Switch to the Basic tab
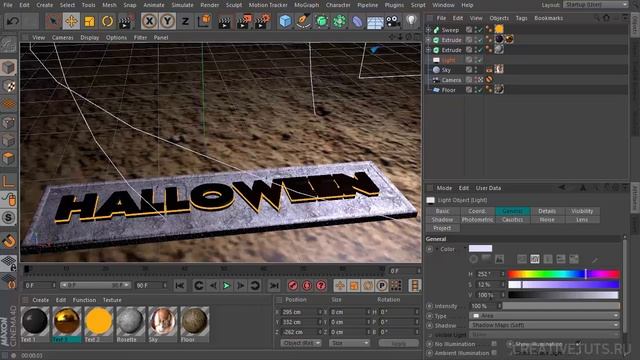 click(442, 211)
